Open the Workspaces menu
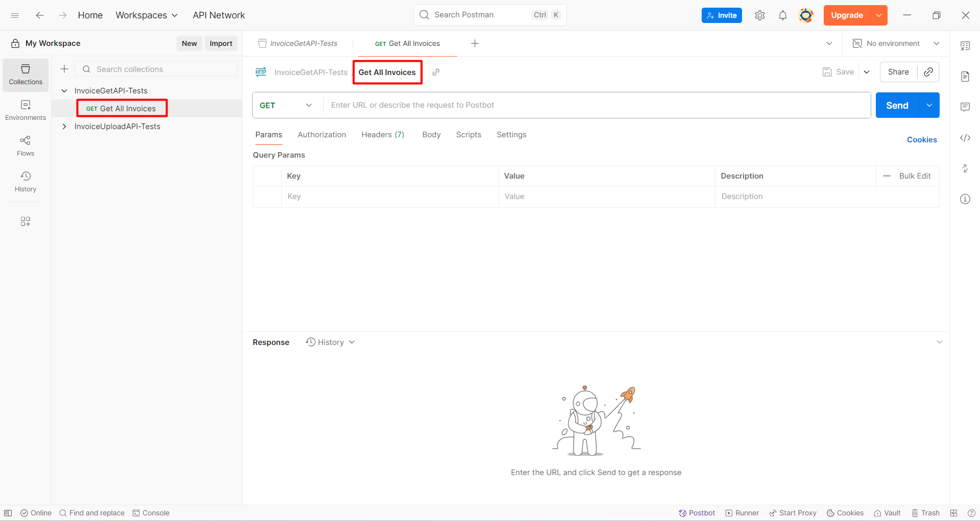 click(147, 15)
